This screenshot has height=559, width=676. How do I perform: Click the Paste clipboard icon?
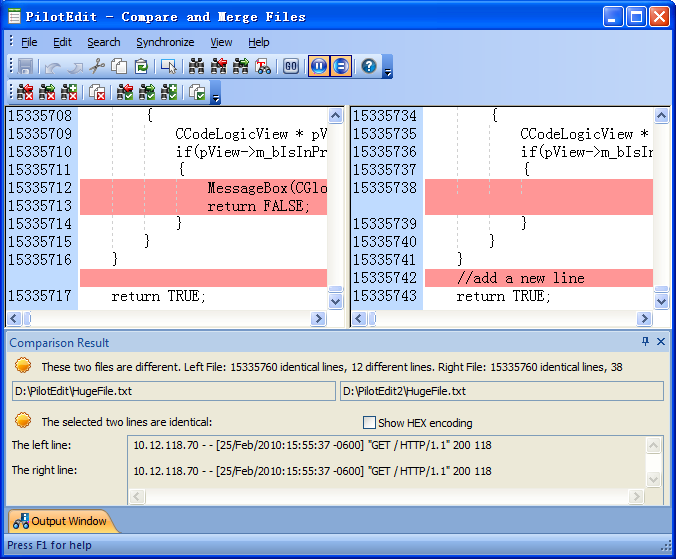pyautogui.click(x=141, y=67)
